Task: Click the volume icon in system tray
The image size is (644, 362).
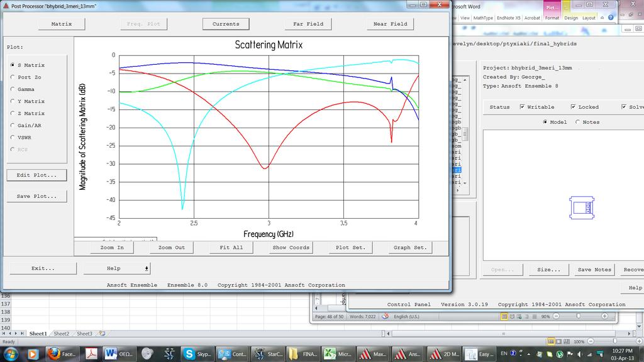Action: (x=579, y=354)
